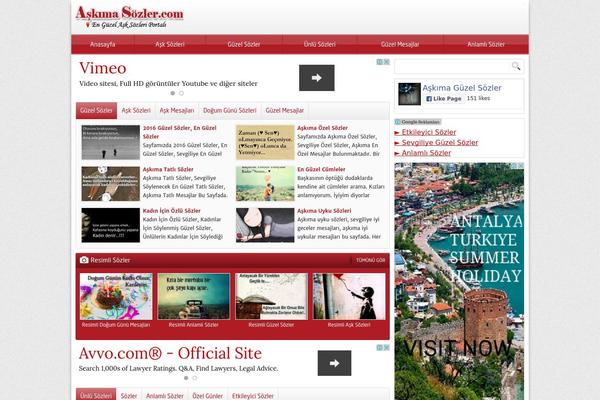Click the Aşkıma Özel Sözler article thumbnail
The height and width of the screenshot is (400, 600).
pyautogui.click(x=265, y=142)
